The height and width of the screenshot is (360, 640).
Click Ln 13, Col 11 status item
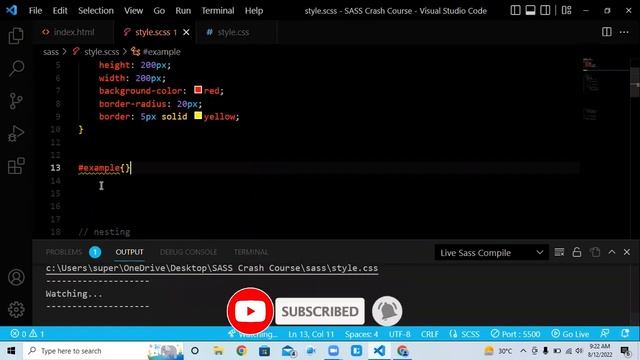[x=311, y=334]
